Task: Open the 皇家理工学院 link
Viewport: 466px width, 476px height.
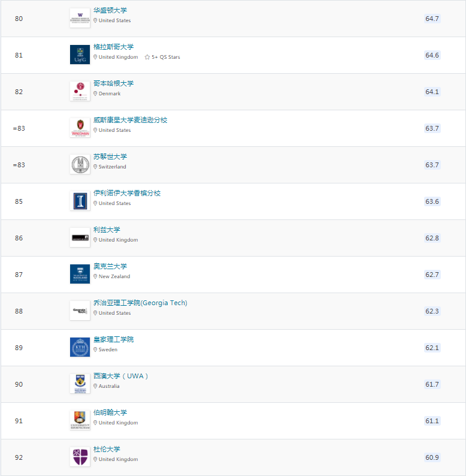Action: pyautogui.click(x=113, y=339)
